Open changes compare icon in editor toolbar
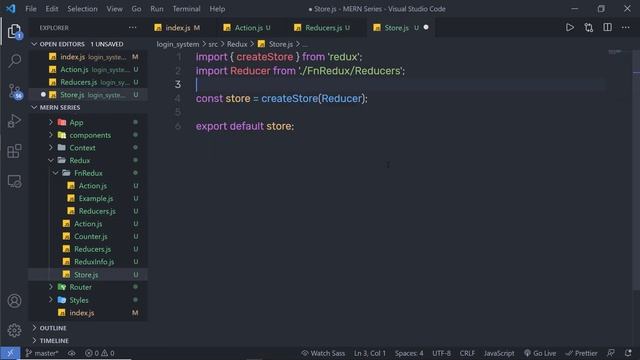640x360 pixels. tap(589, 27)
